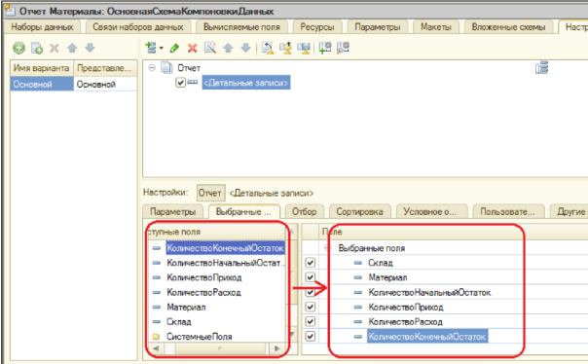Click the custom settings with green plus icon
This screenshot has height=364, width=588.
click(x=325, y=48)
